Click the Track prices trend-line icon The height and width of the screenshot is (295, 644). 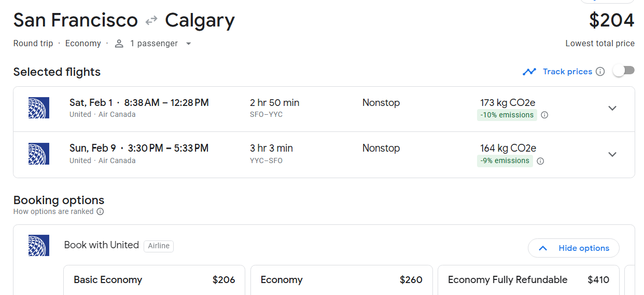pyautogui.click(x=529, y=72)
